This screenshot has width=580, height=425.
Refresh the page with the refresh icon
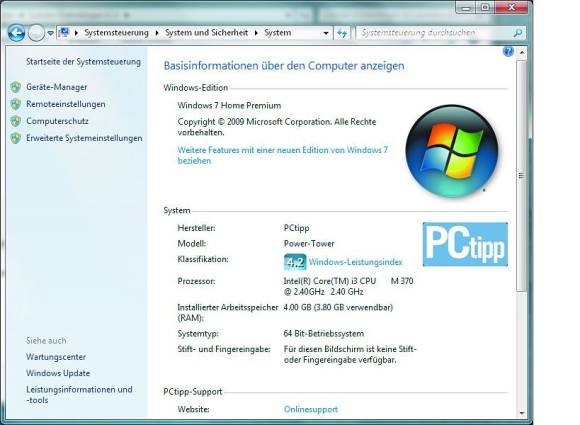tap(342, 33)
